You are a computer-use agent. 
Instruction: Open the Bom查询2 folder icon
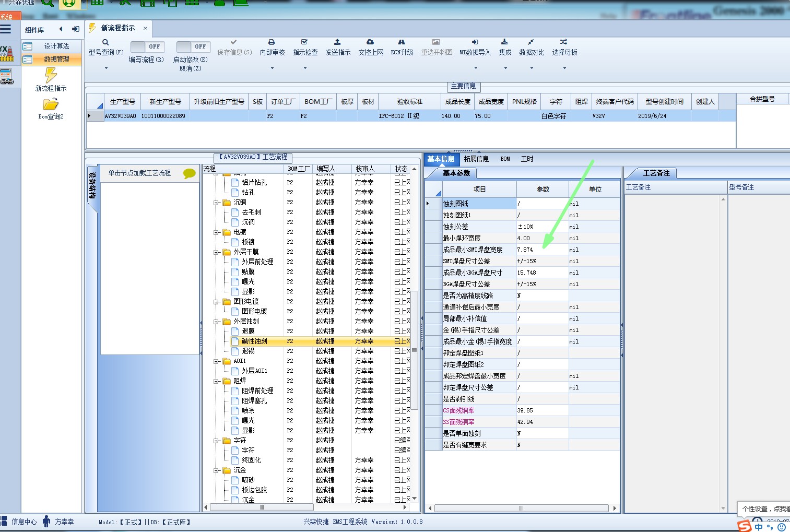[x=51, y=104]
